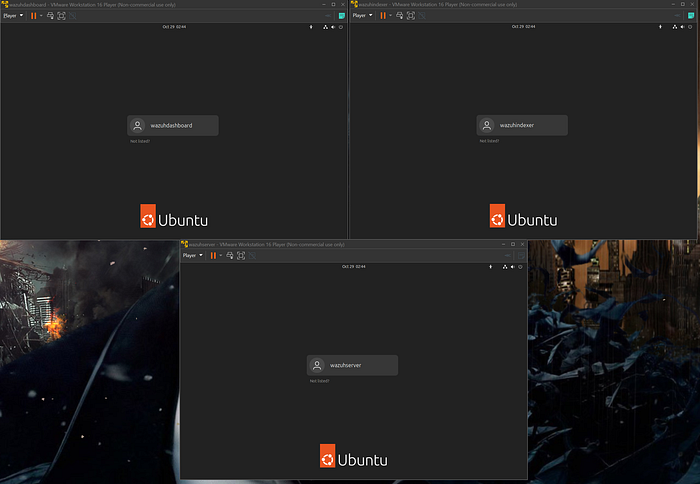Click the clock in wazuhindexer Ubuntu top bar
700x484 pixels.
click(523, 26)
